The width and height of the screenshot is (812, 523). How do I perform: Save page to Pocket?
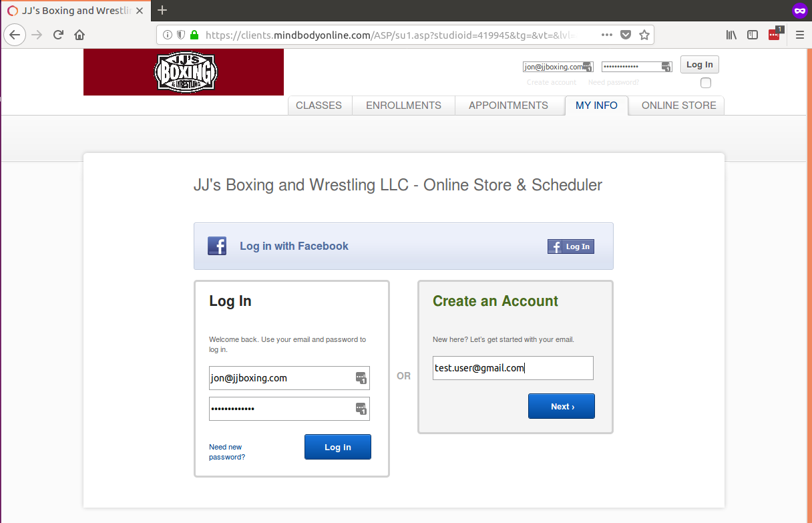(626, 35)
